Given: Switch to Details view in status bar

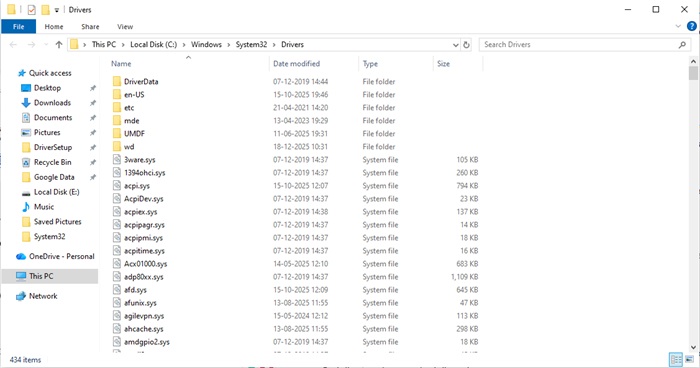Looking at the screenshot, I should pos(676,360).
